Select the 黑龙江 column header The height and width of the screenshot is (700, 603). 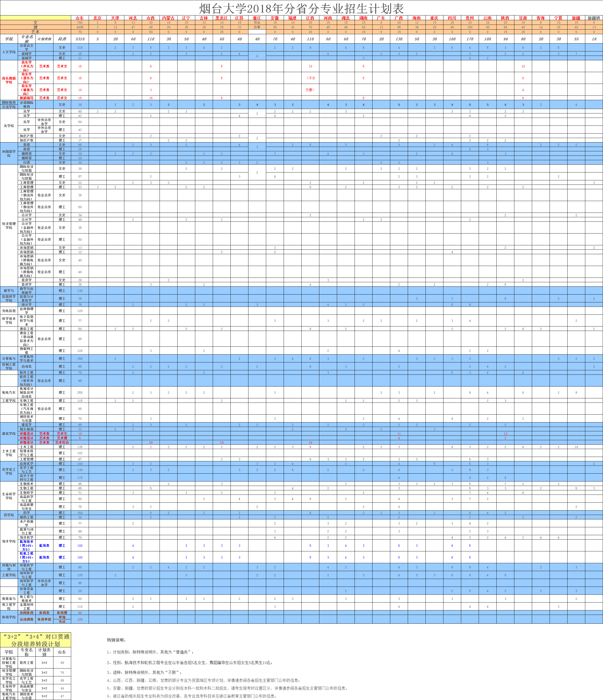(x=222, y=18)
